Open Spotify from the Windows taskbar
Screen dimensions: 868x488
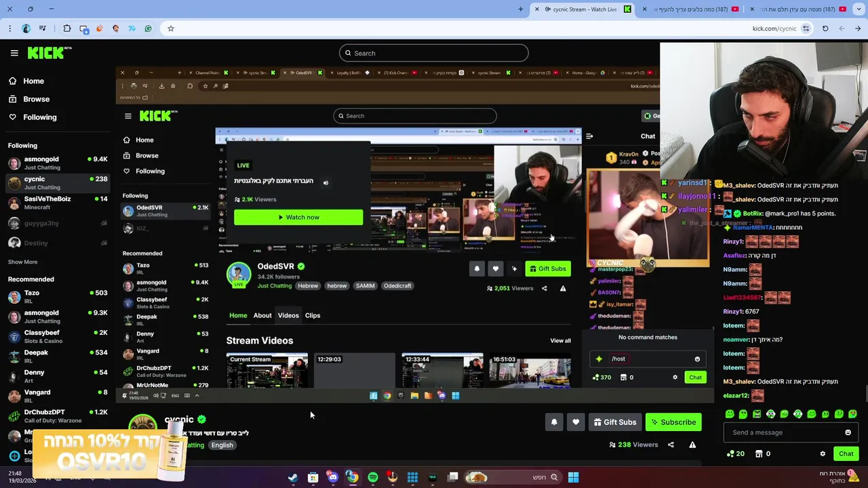pyautogui.click(x=372, y=477)
